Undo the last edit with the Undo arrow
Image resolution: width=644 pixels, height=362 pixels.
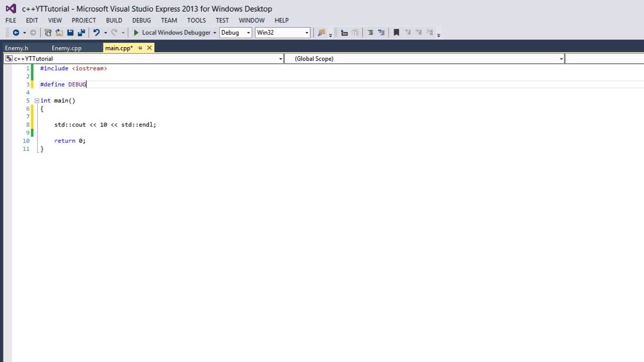[x=97, y=33]
